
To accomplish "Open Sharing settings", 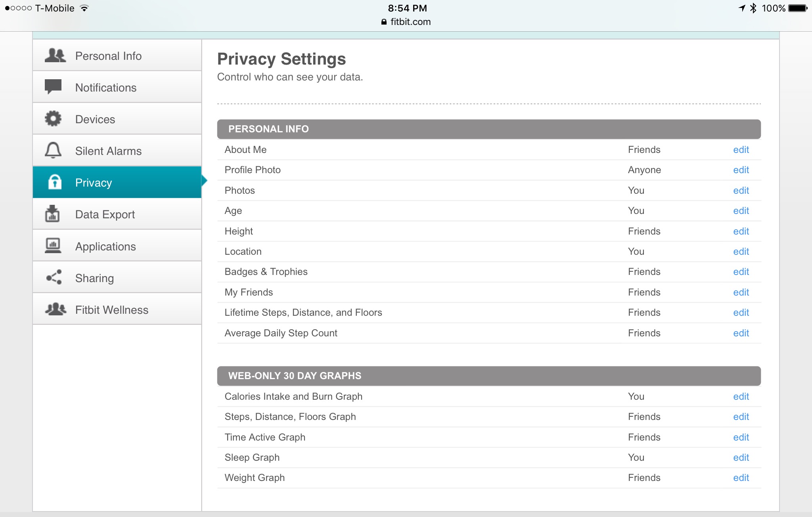I will click(117, 278).
